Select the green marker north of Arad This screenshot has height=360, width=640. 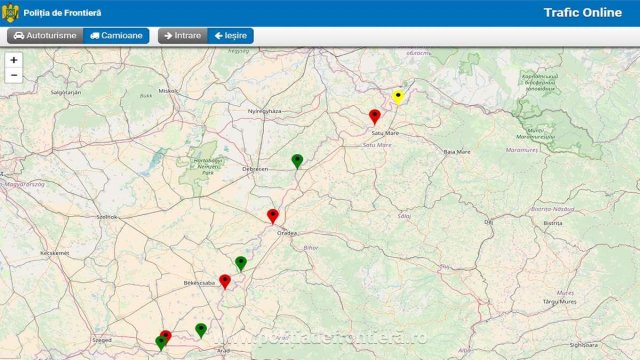tap(201, 330)
